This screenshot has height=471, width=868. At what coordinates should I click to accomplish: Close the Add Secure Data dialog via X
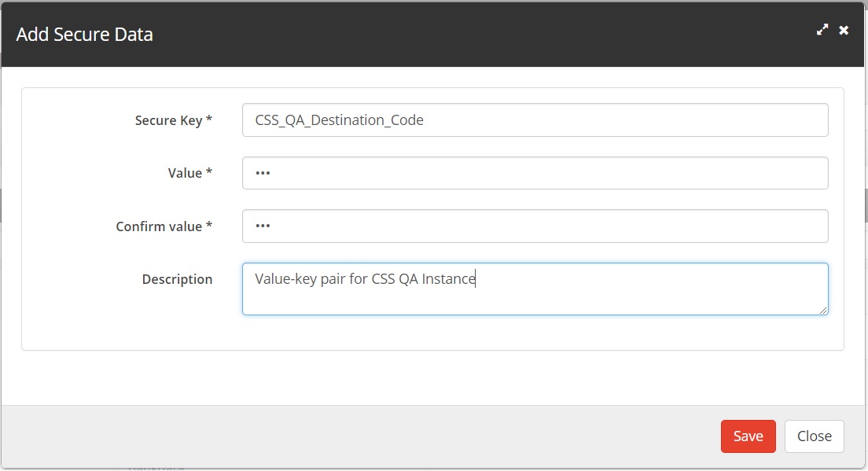(844, 30)
